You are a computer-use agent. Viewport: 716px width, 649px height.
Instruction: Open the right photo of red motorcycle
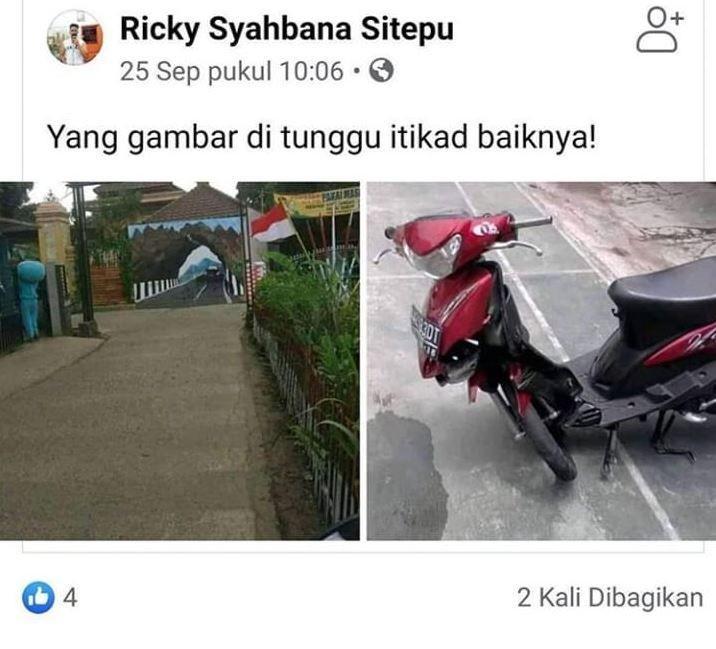(x=542, y=361)
